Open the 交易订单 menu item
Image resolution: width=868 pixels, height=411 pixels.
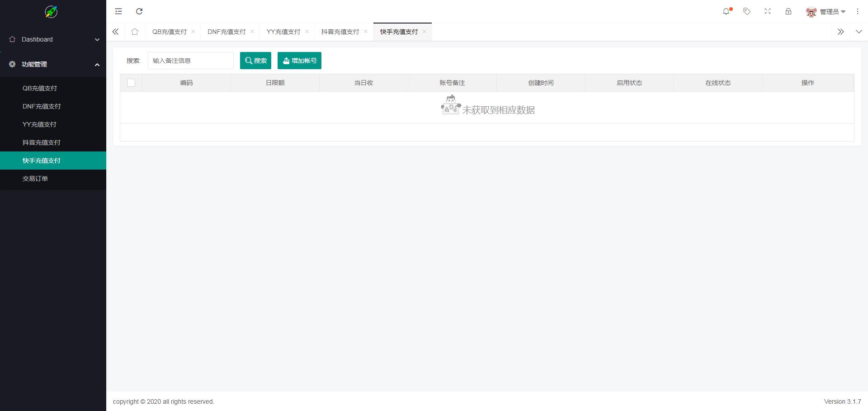[35, 178]
